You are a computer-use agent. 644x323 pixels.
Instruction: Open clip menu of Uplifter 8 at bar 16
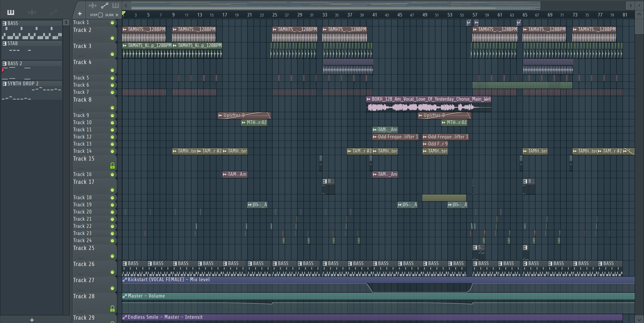[220, 115]
